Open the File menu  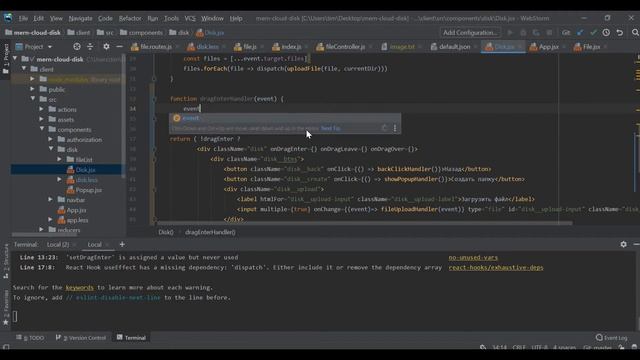[23, 18]
